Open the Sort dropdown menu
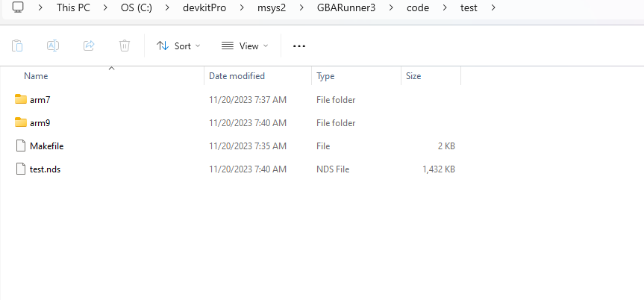The height and width of the screenshot is (300, 644). (x=178, y=46)
